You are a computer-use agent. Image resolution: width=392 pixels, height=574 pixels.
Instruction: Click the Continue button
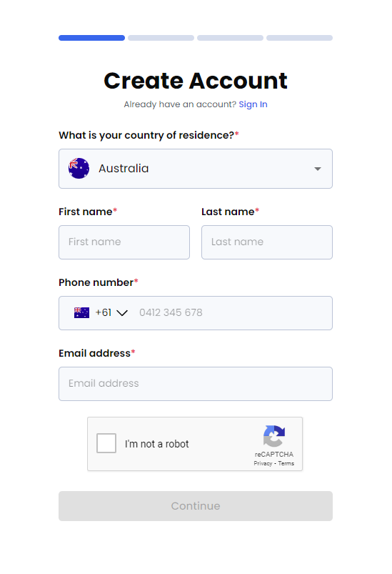(x=196, y=506)
